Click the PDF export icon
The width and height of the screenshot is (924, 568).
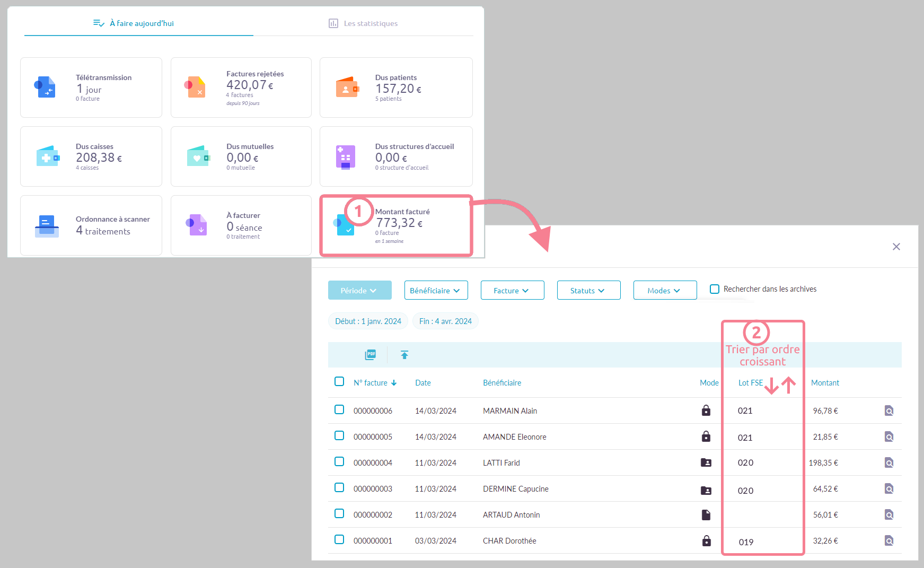click(x=370, y=355)
